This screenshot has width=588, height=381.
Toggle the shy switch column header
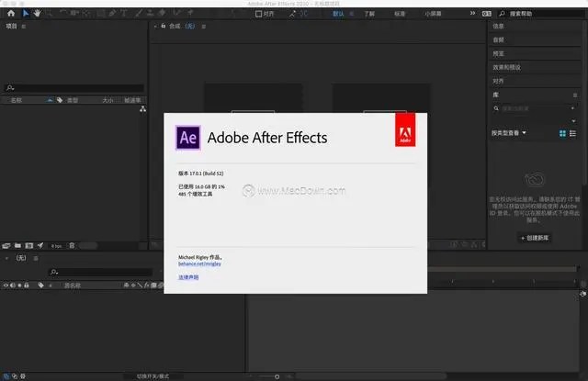pyautogui.click(x=127, y=286)
